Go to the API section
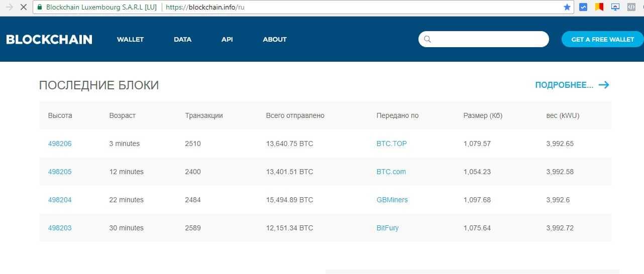The height and width of the screenshot is (274, 644). 227,40
